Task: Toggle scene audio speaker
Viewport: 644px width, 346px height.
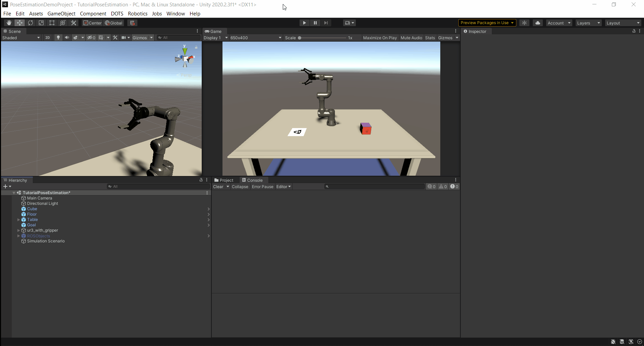Action: [67, 38]
